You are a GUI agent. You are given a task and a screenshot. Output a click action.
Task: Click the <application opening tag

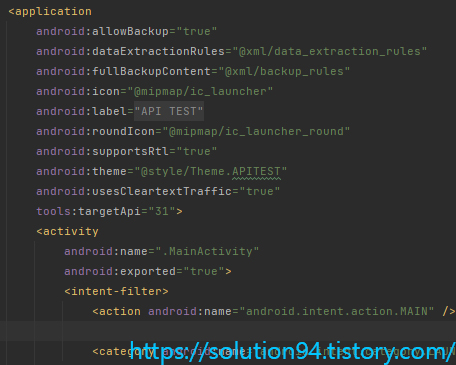[x=50, y=12]
